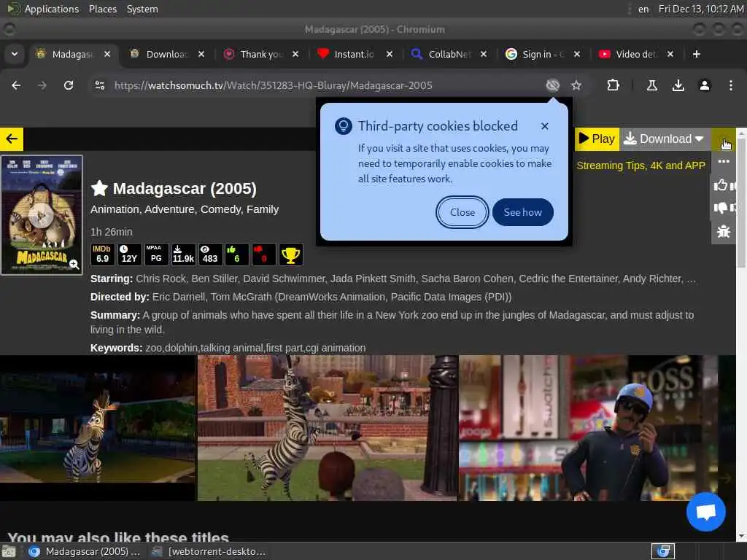Click Madagascar (2005) taskbar entry

click(x=85, y=551)
